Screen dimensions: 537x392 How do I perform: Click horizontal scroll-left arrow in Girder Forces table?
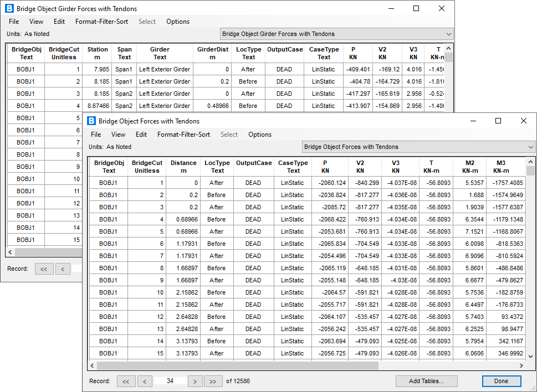(x=11, y=252)
